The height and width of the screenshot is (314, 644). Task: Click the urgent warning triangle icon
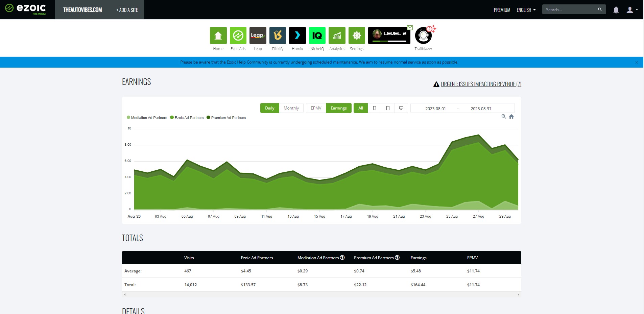[436, 84]
